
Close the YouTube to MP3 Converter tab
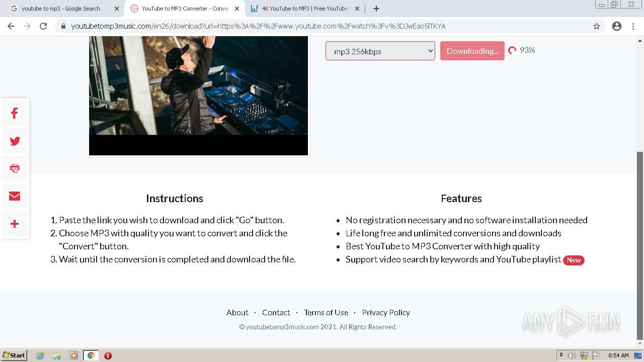(x=237, y=9)
